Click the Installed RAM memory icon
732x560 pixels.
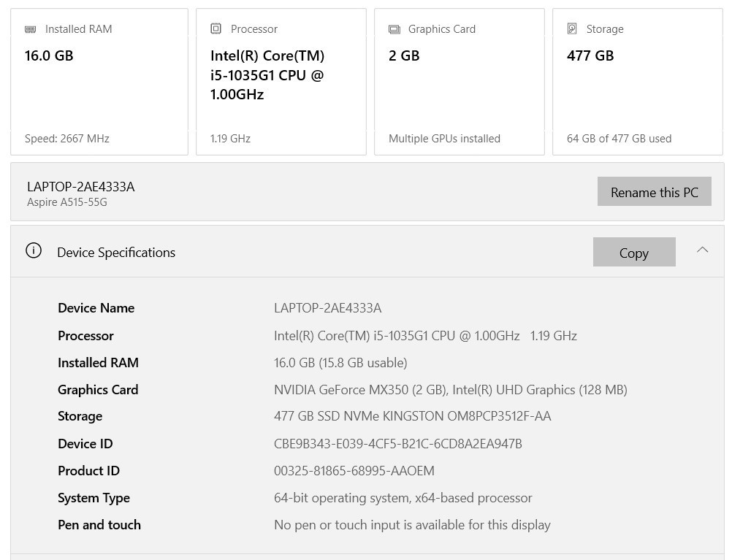point(31,29)
